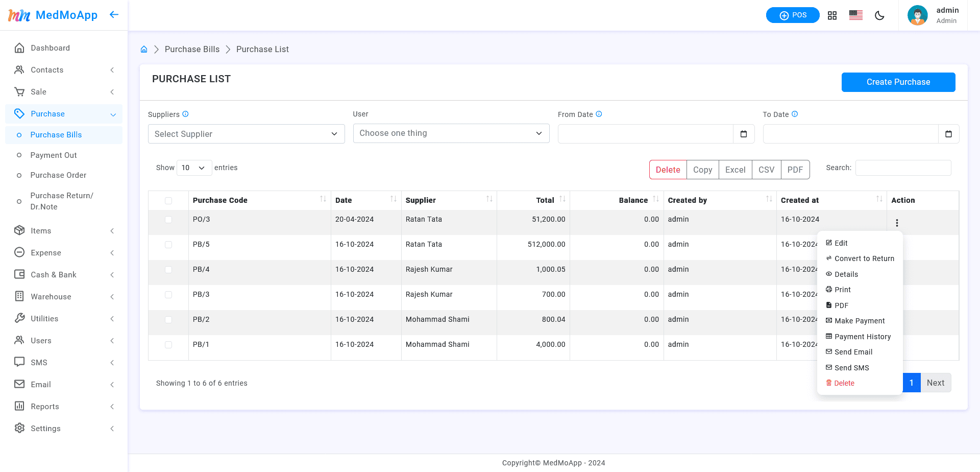
Task: Open the From Date calendar icon
Action: point(744,134)
